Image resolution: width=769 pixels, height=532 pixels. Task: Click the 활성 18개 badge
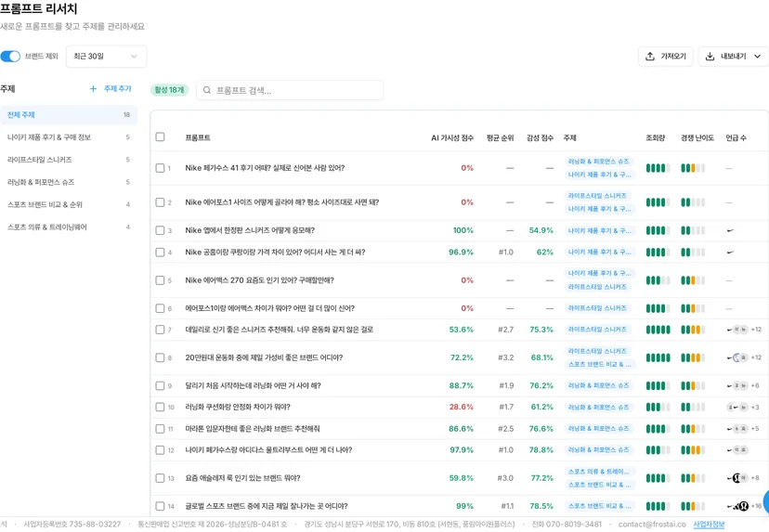coord(169,90)
